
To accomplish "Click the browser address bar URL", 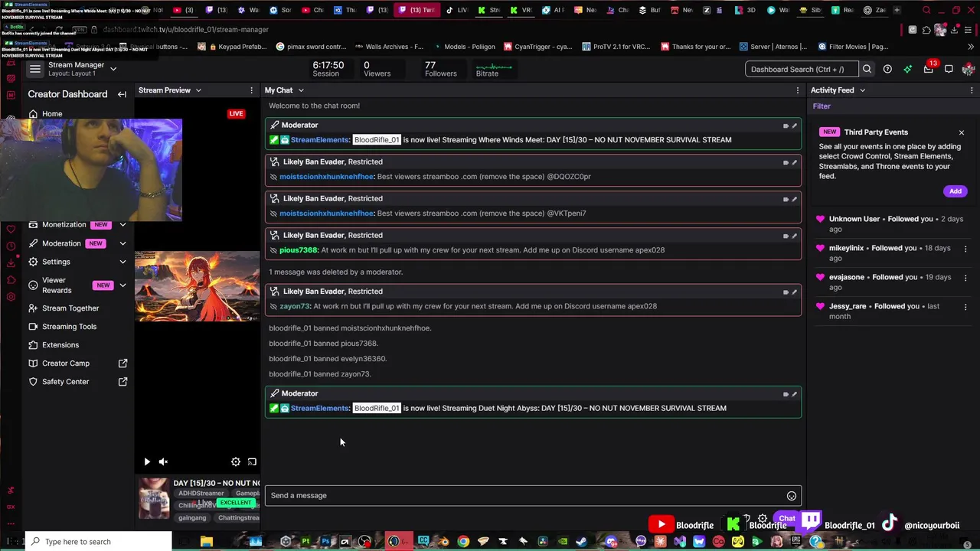I will 186,29.
